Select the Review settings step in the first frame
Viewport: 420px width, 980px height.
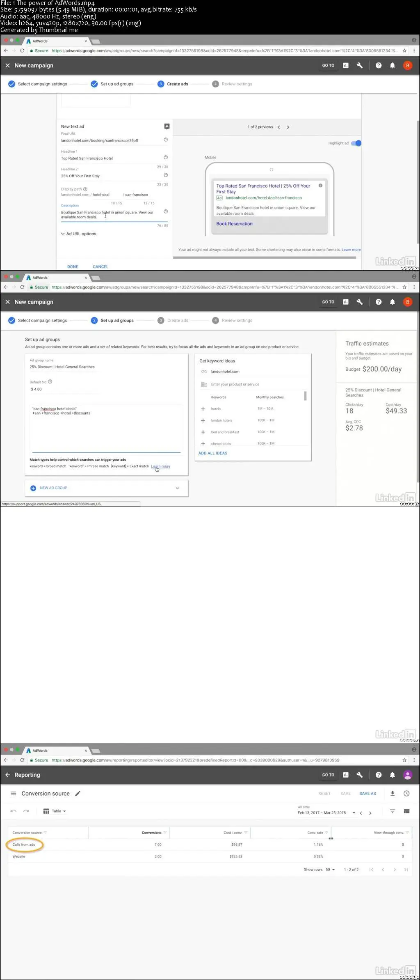[232, 84]
